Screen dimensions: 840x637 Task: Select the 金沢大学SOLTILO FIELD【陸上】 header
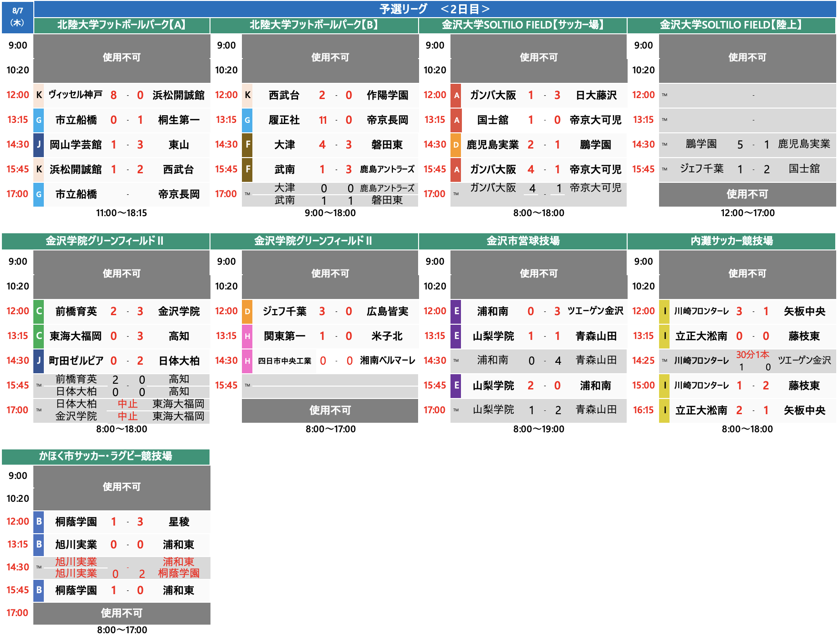click(731, 25)
